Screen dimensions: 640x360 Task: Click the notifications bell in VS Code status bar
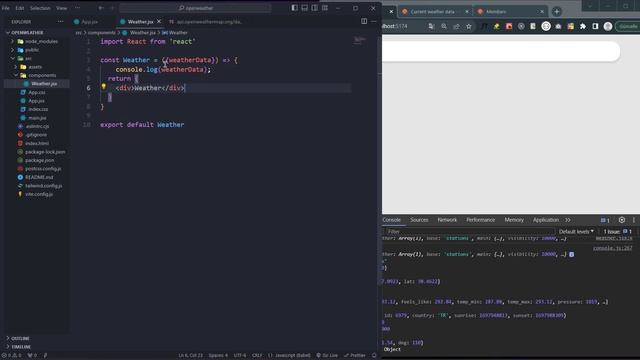point(374,356)
